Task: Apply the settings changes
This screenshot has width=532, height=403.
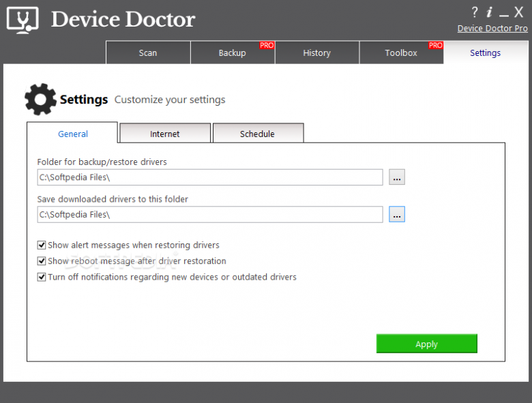Action: click(426, 344)
